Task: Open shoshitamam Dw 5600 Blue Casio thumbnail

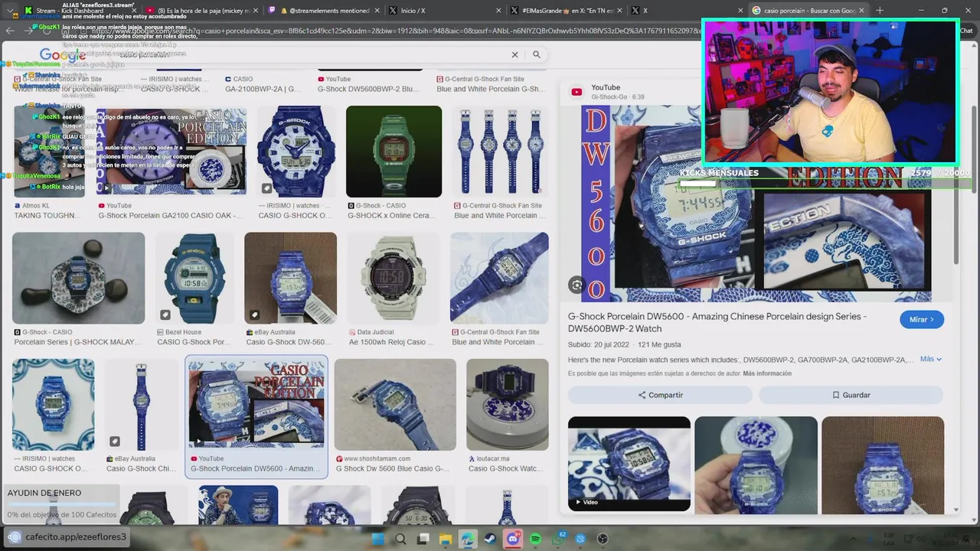Action: tap(395, 404)
